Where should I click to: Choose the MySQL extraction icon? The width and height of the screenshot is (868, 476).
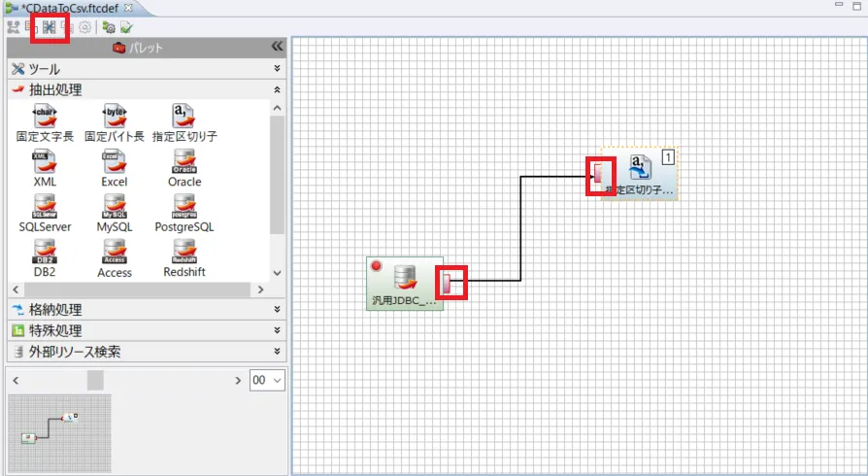(115, 207)
